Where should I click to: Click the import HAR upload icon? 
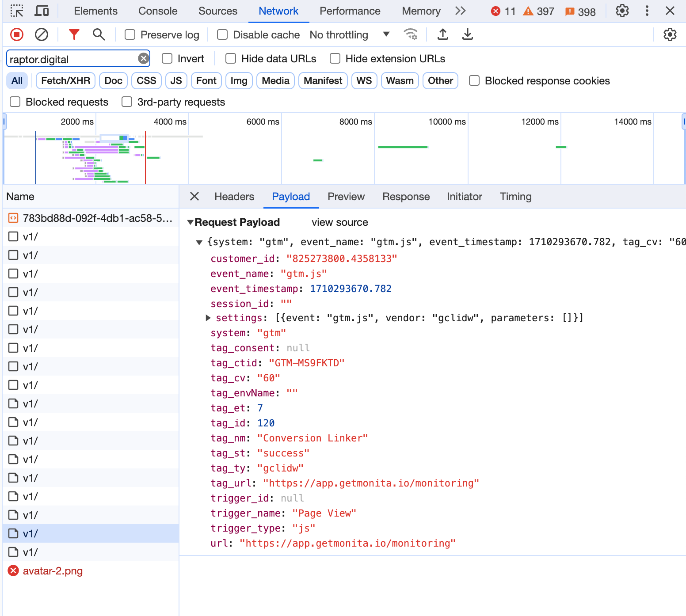tap(442, 34)
